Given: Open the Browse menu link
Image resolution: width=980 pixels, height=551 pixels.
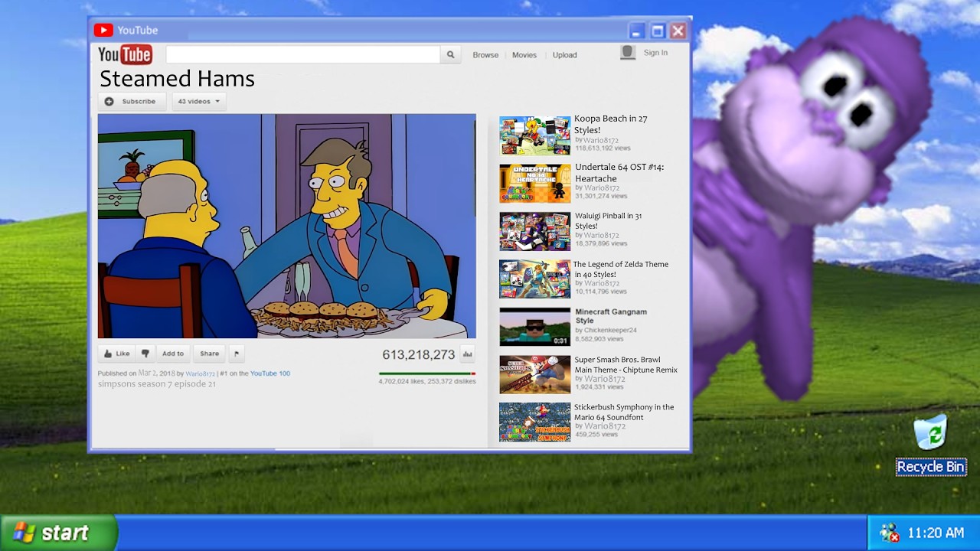Looking at the screenshot, I should coord(485,55).
